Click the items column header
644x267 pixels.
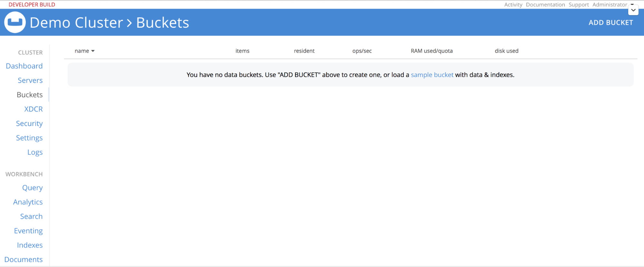point(242,51)
